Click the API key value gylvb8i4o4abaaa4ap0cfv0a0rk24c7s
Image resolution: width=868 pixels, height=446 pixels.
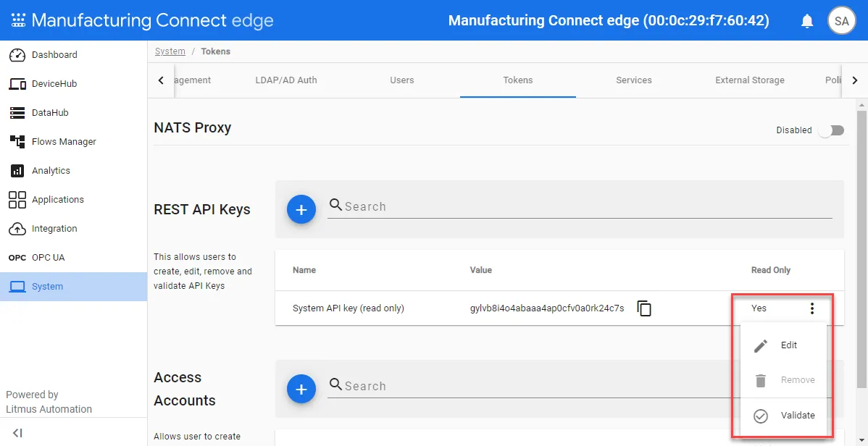click(547, 308)
